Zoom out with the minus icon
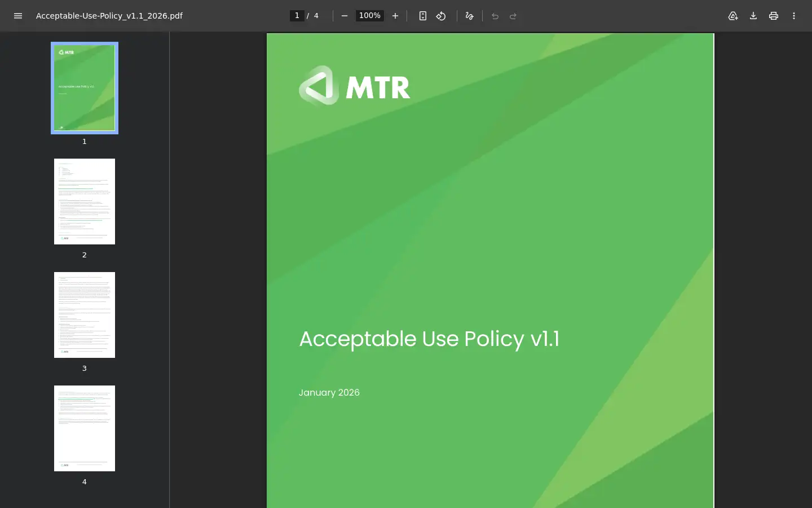This screenshot has width=812, height=508. tap(345, 16)
